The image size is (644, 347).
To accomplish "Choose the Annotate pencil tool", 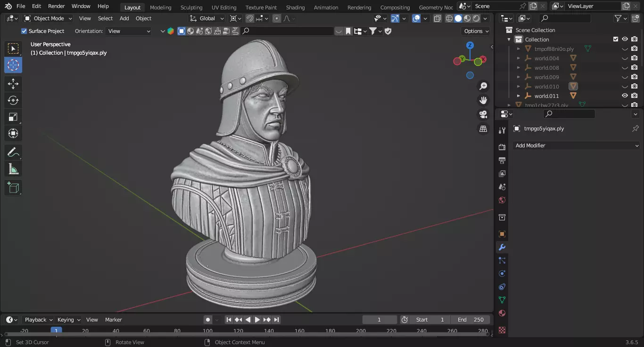I will 13,153.
